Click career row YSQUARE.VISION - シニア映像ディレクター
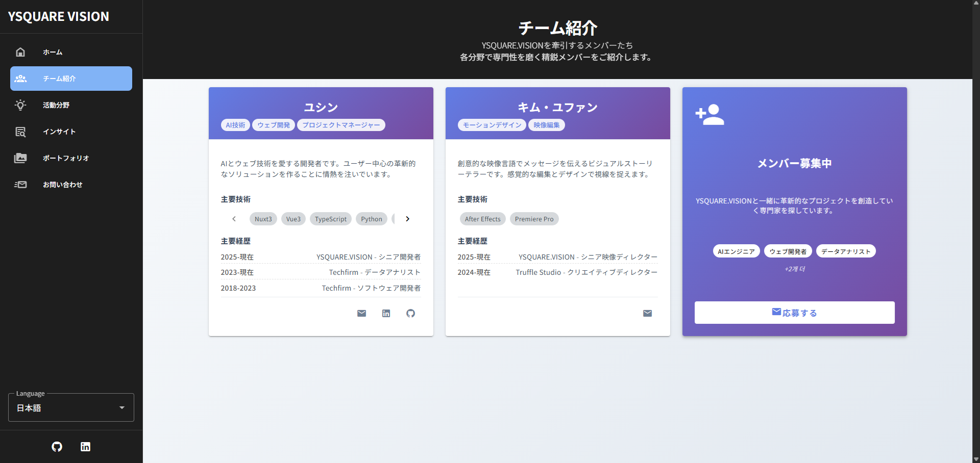The height and width of the screenshot is (463, 980). pyautogui.click(x=558, y=257)
